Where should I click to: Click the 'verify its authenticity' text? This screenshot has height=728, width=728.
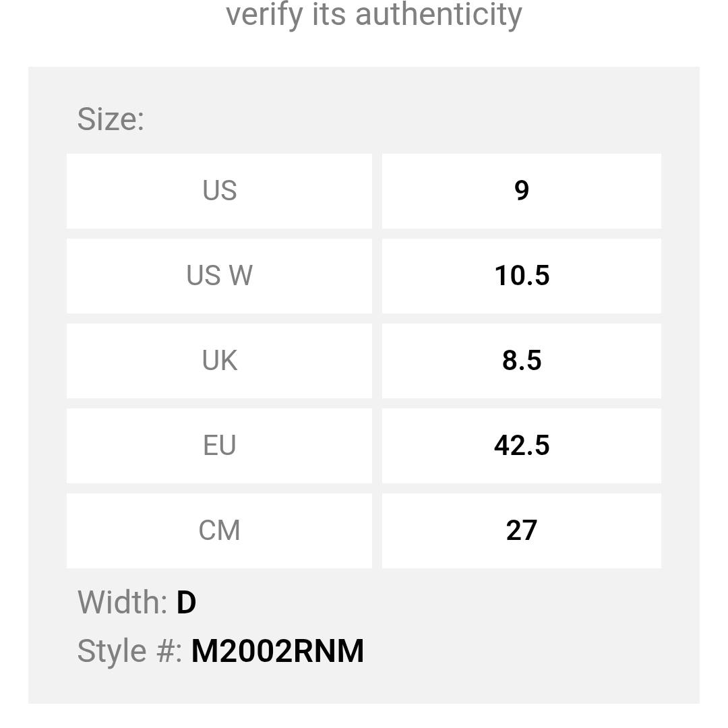[373, 15]
